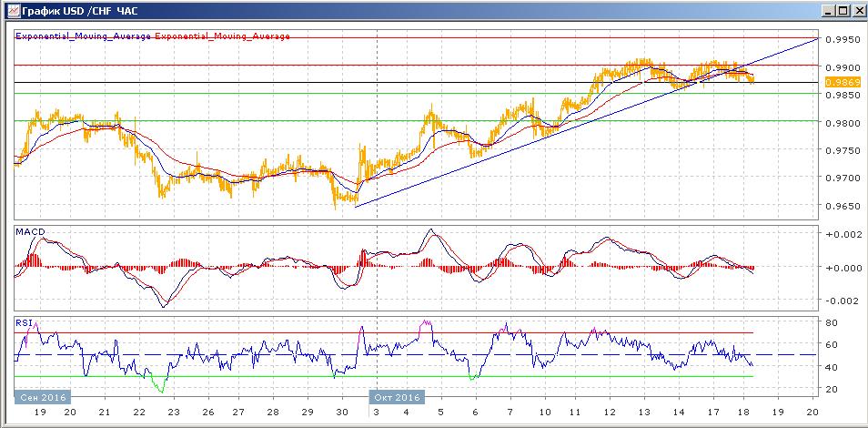
Task: Click the 'Сен 2016' month marker
Action: point(43,398)
